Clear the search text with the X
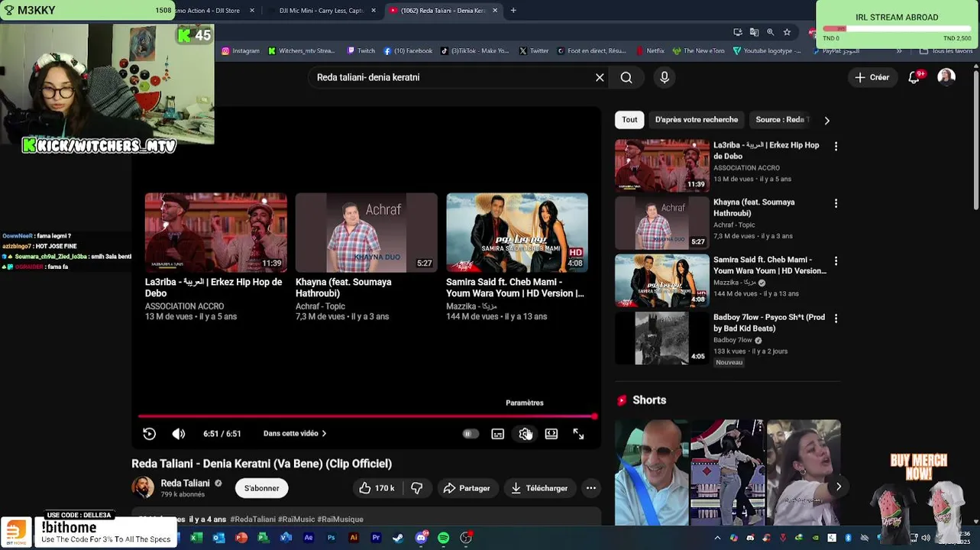This screenshot has height=550, width=980. coord(600,77)
